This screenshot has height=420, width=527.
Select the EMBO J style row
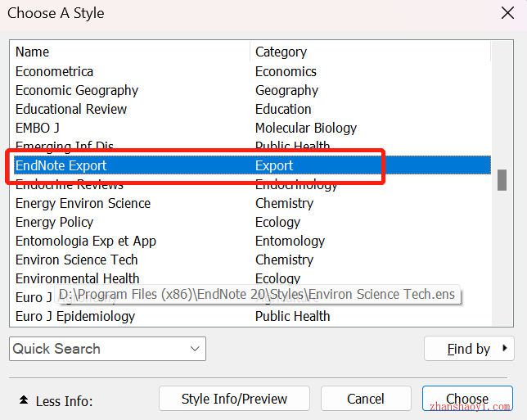click(x=252, y=128)
